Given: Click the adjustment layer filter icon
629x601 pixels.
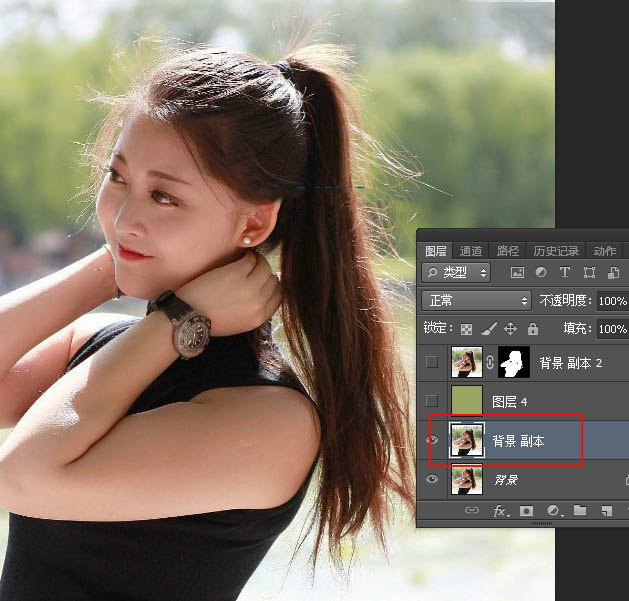Looking at the screenshot, I should (541, 272).
